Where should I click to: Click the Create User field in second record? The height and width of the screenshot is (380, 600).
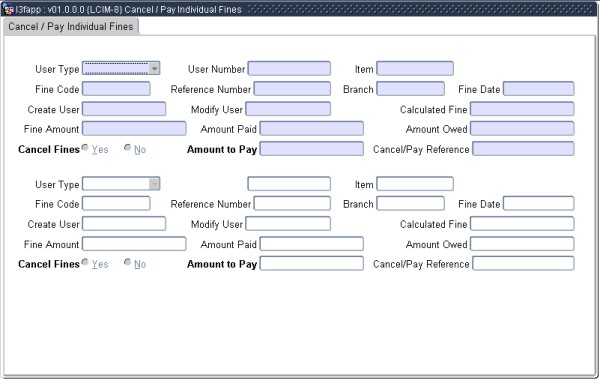[x=124, y=223]
